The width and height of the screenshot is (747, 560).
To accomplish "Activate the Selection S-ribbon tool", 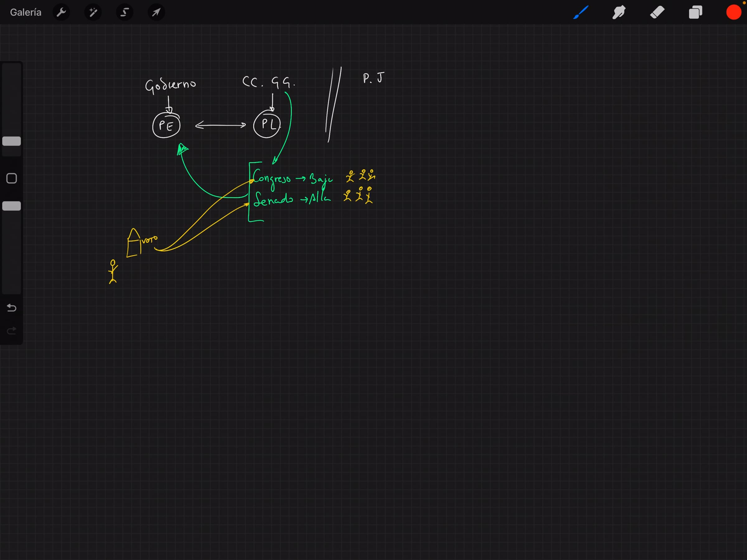I will pyautogui.click(x=125, y=12).
